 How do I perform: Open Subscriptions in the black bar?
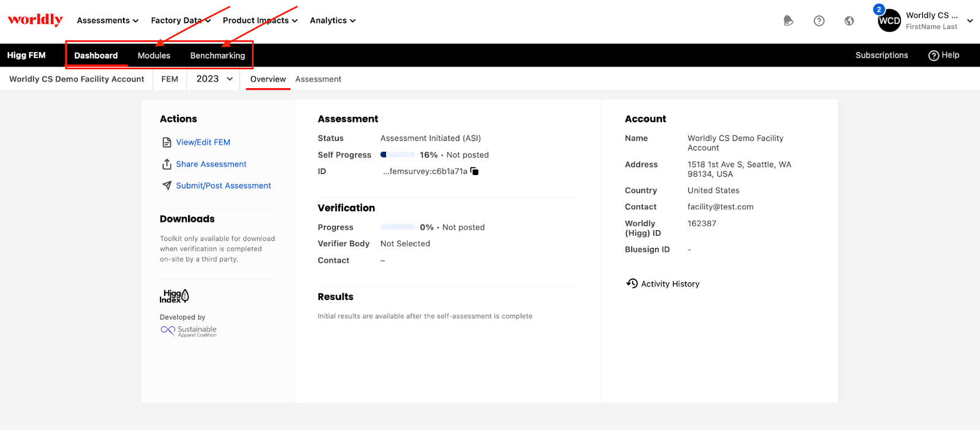[881, 55]
